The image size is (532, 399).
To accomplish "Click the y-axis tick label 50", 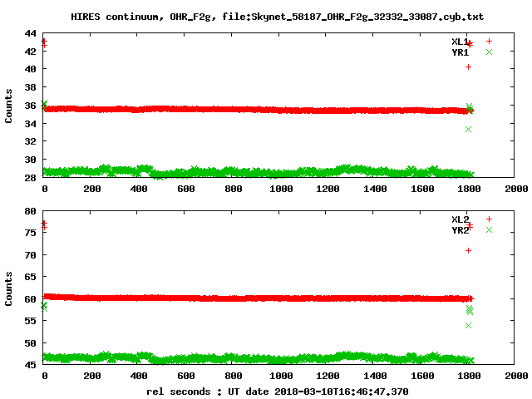I will pos(30,343).
